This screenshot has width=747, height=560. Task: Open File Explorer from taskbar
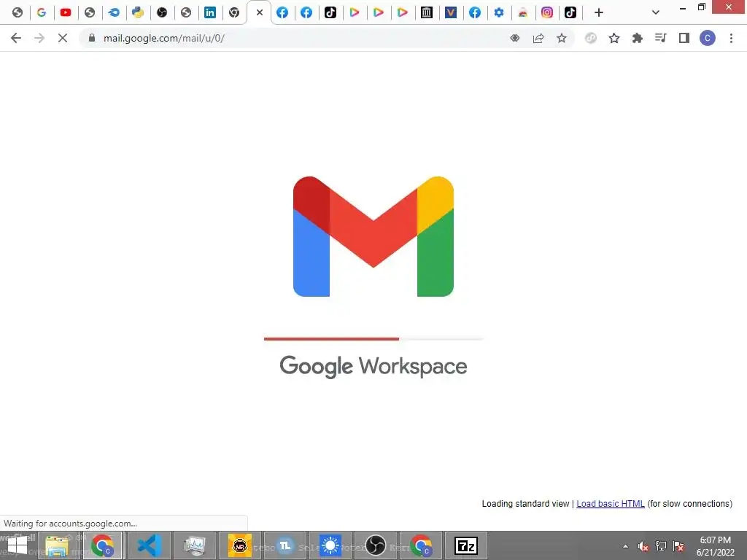point(57,545)
